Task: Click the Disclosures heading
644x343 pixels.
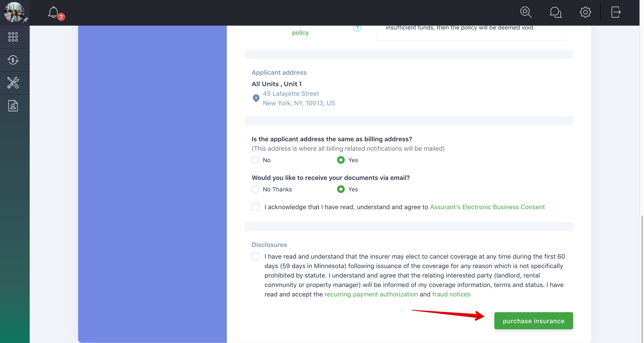Action: tap(269, 244)
